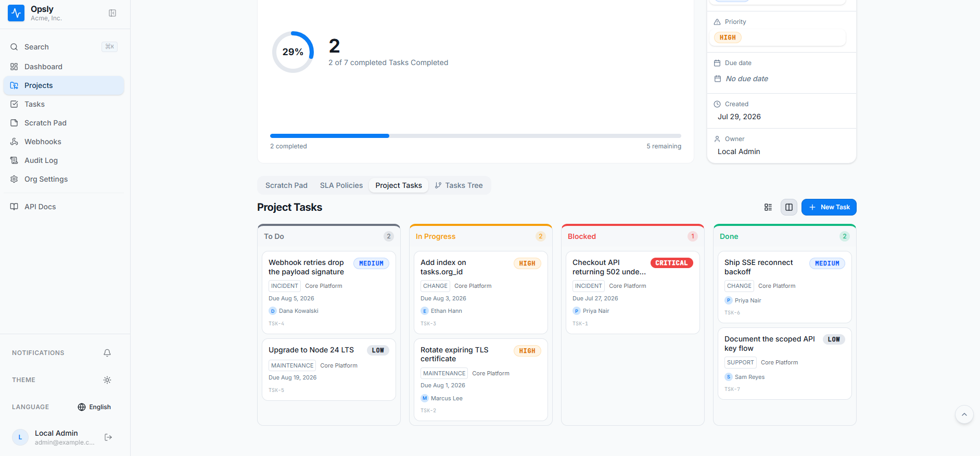The image size is (980, 456).
Task: Click Marcus Lee assignee avatar
Action: 425,398
